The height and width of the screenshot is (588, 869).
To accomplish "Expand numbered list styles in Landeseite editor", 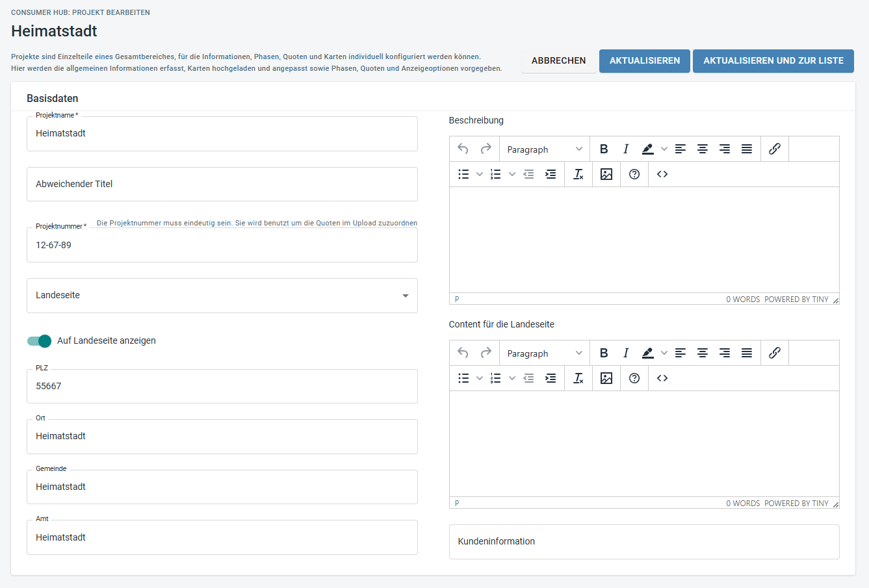I will (x=512, y=378).
